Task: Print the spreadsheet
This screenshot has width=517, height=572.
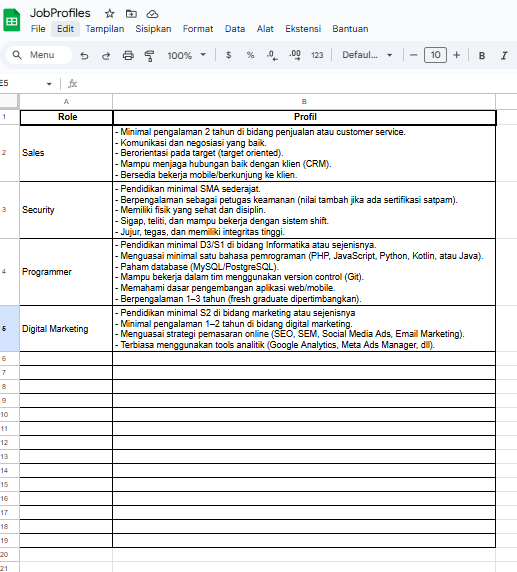Action: [128, 55]
